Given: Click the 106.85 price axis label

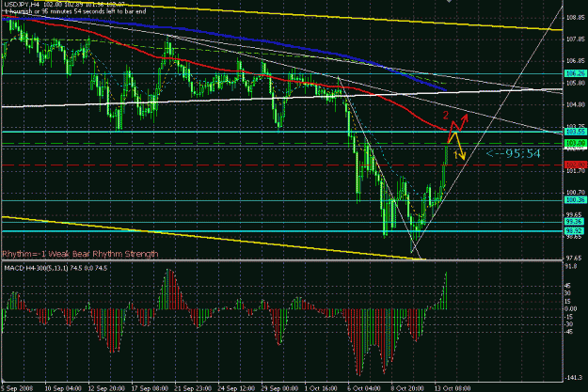Looking at the screenshot, I should [576, 61].
